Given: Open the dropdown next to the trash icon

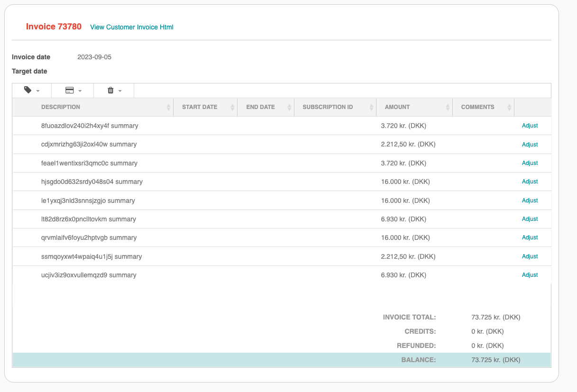Looking at the screenshot, I should [121, 90].
